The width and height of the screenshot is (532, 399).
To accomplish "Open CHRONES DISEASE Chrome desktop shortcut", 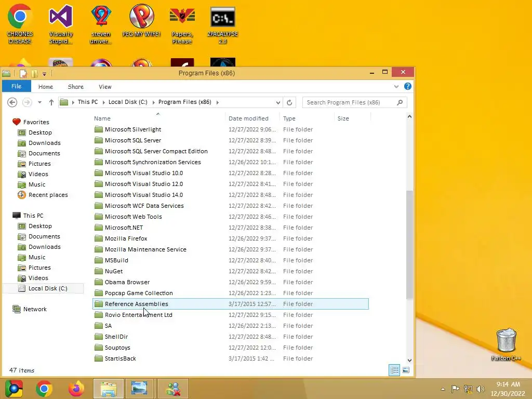I will click(20, 24).
